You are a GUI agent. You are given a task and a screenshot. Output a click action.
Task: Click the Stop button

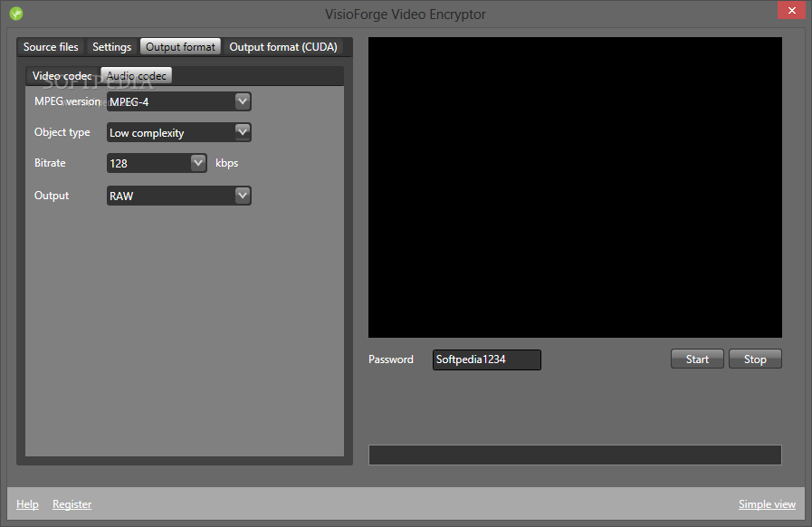pyautogui.click(x=755, y=359)
